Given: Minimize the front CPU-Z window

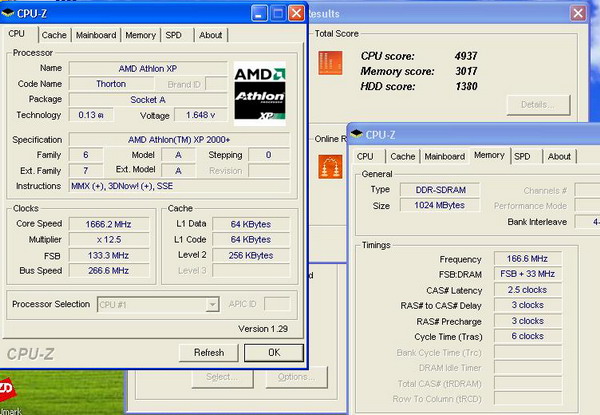Looking at the screenshot, I should pyautogui.click(x=259, y=14).
